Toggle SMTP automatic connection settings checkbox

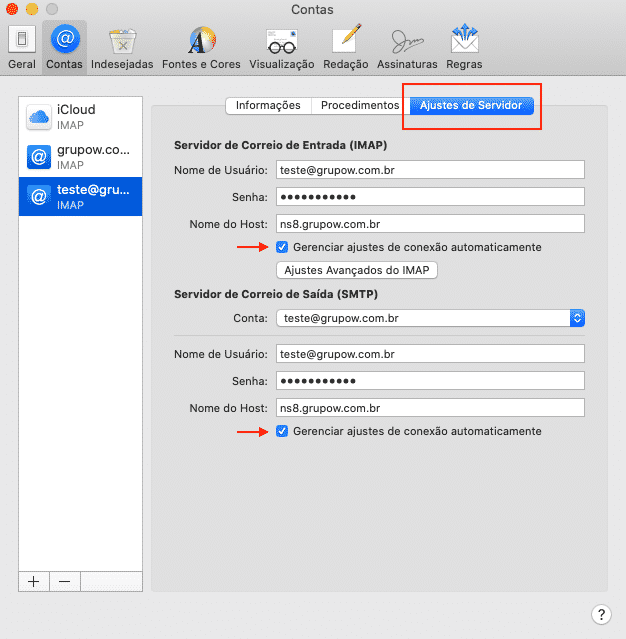point(282,431)
